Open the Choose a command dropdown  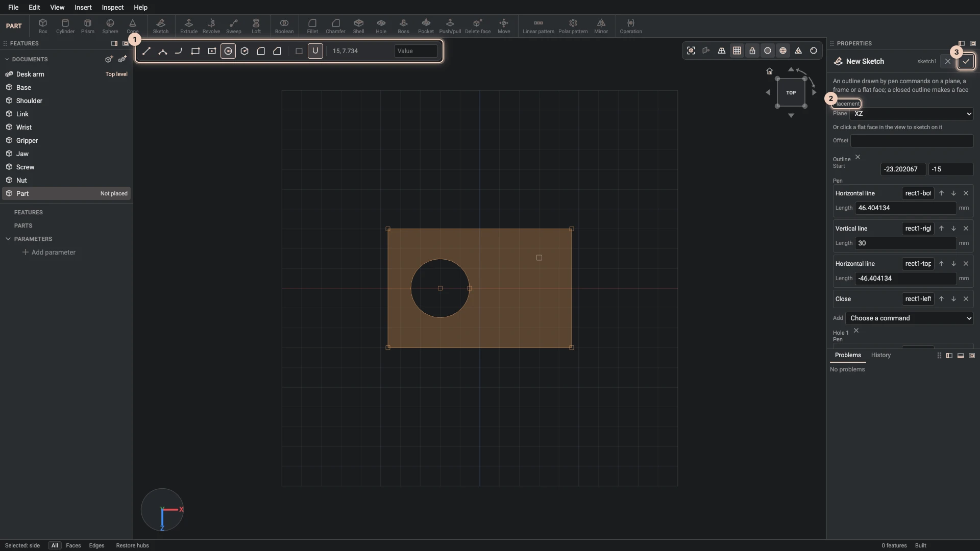(910, 318)
